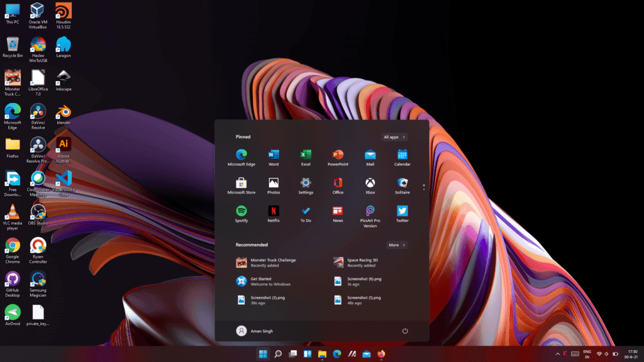Select the AirDroid desktop shortcut
Screen dimensions: 644x362
pos(13,315)
